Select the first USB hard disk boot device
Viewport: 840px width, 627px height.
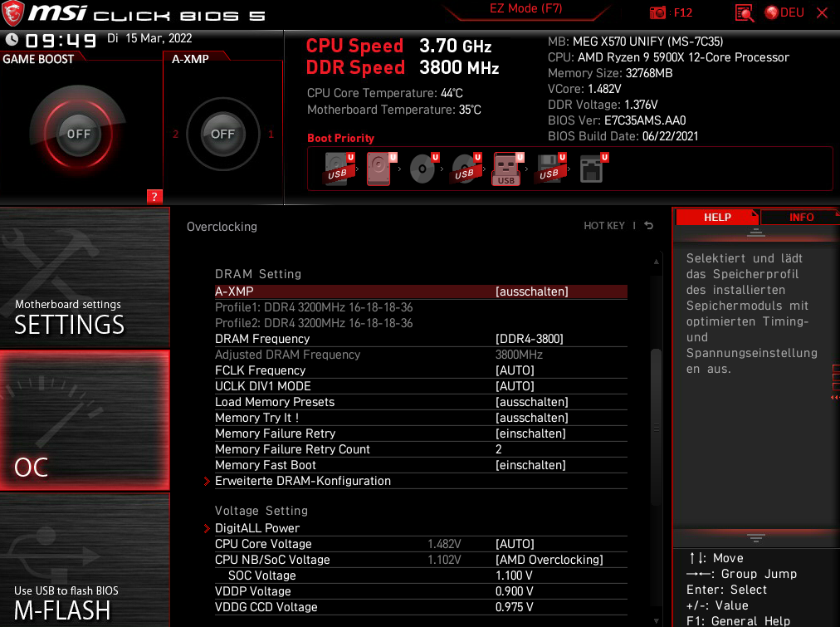tap(339, 169)
